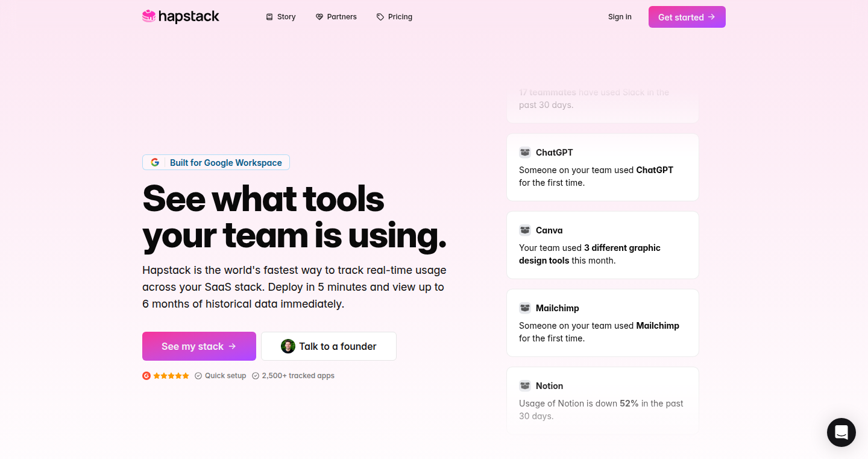The image size is (868, 459).
Task: Click the See my stack button
Action: (199, 346)
